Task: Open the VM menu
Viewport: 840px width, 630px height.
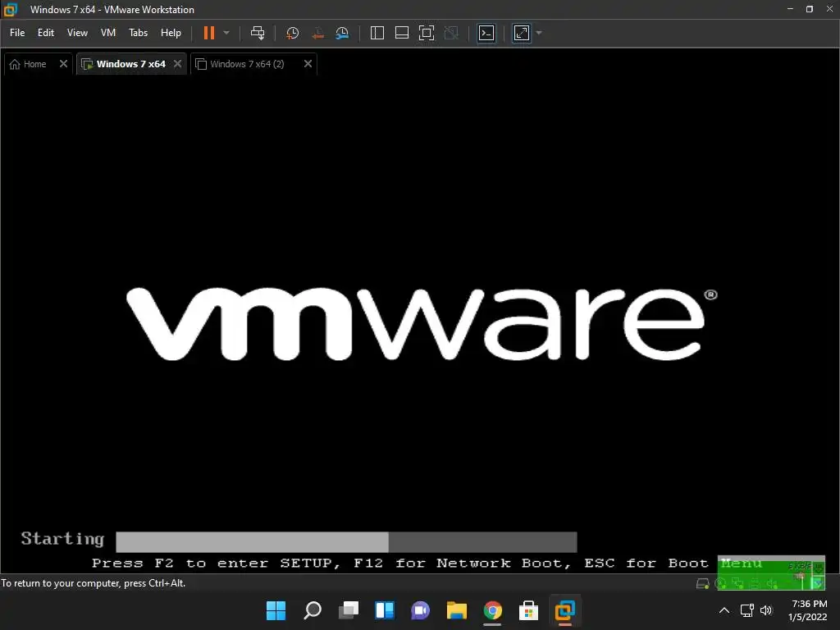Action: tap(108, 33)
